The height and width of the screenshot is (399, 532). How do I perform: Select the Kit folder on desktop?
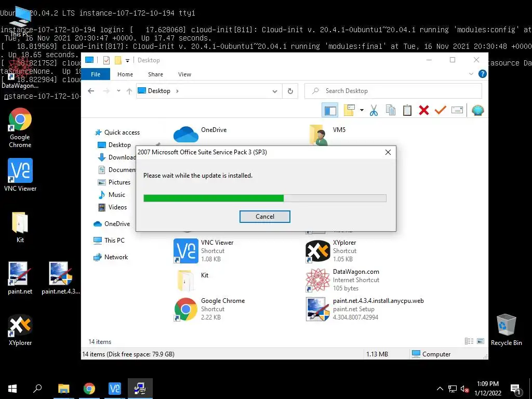(x=20, y=228)
